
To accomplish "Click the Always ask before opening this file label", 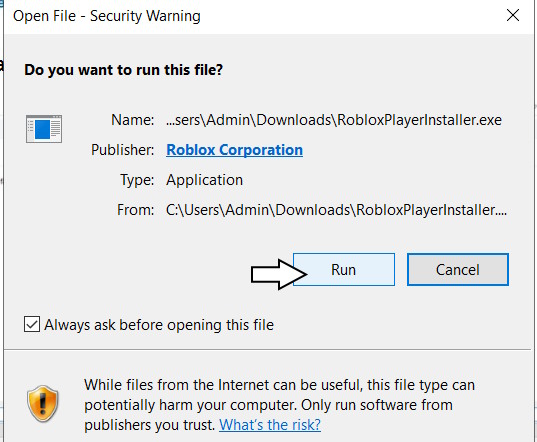I will (159, 325).
